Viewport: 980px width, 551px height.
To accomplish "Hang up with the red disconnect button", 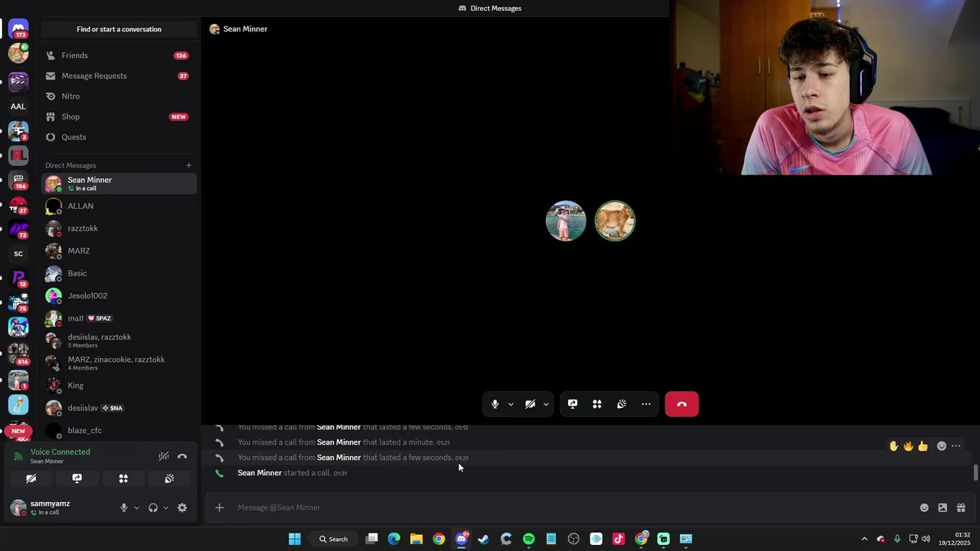I will pyautogui.click(x=681, y=404).
